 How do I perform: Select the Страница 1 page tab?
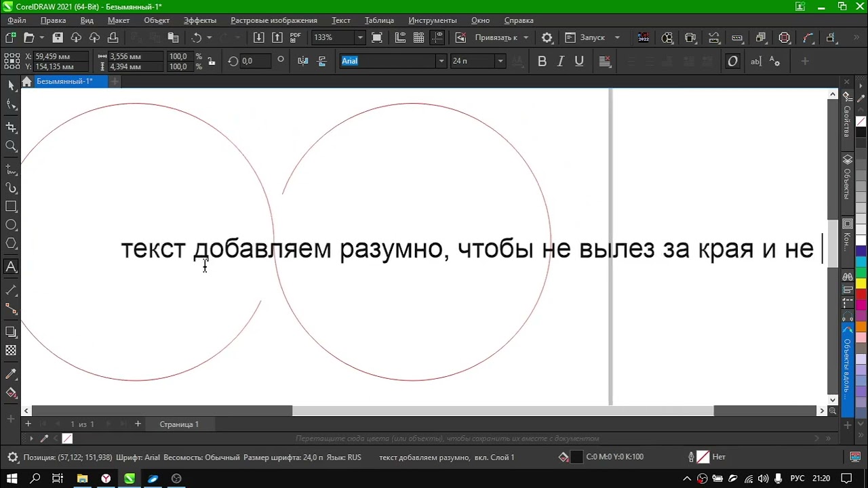pos(179,424)
